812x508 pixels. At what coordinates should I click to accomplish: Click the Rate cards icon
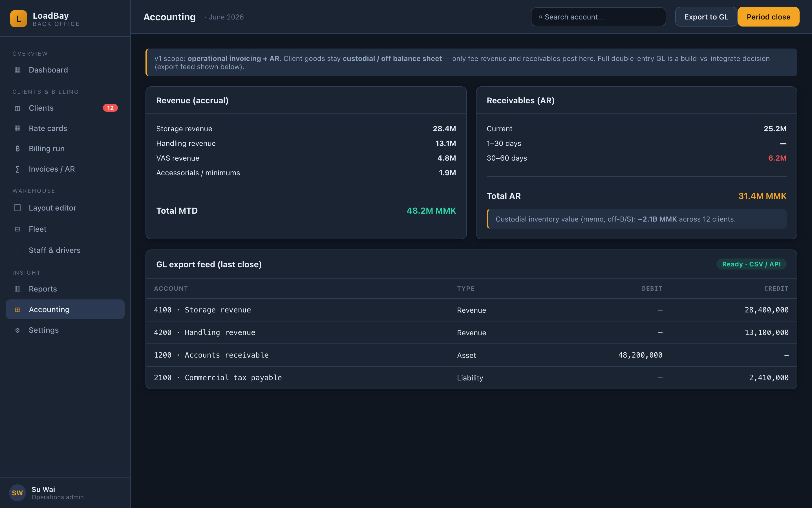[17, 128]
